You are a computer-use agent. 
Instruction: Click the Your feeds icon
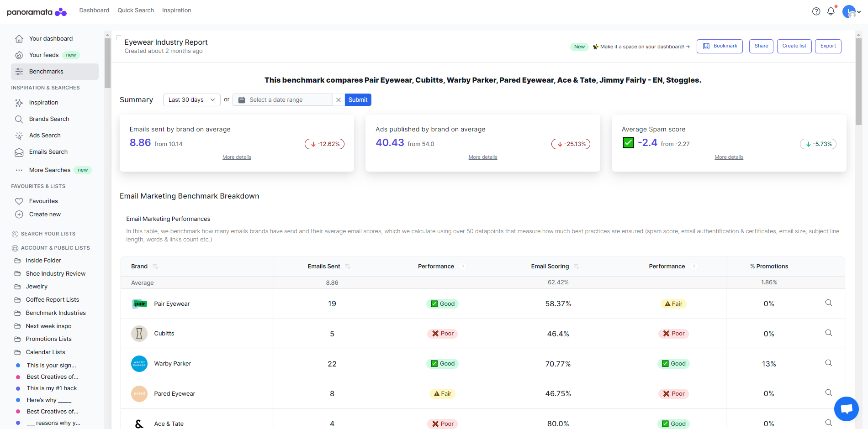point(19,55)
